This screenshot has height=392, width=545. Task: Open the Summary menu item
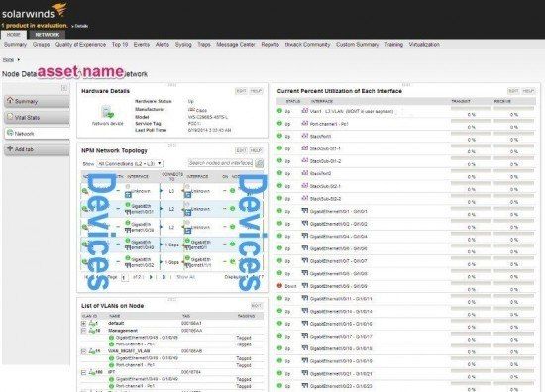[x=15, y=45]
